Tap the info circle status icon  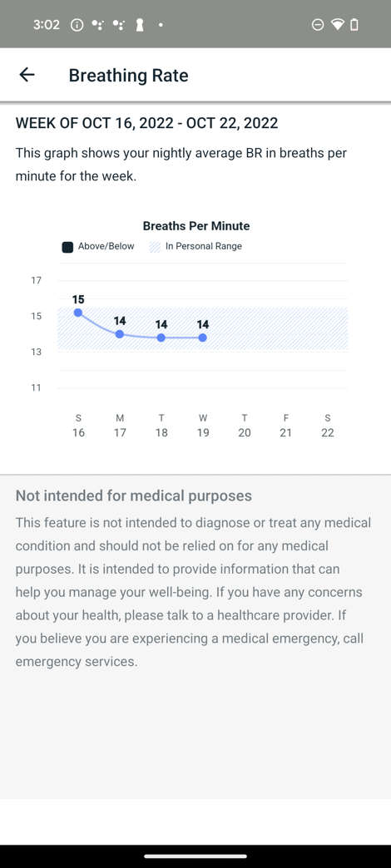pyautogui.click(x=77, y=25)
